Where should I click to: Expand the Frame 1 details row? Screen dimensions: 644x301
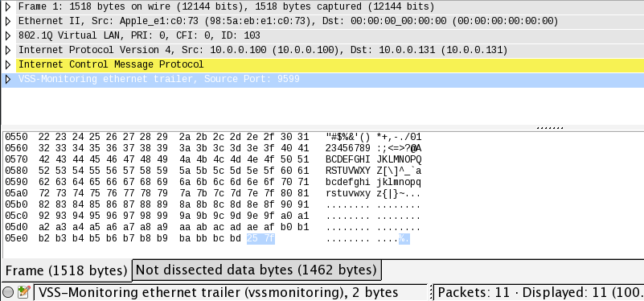[7, 7]
